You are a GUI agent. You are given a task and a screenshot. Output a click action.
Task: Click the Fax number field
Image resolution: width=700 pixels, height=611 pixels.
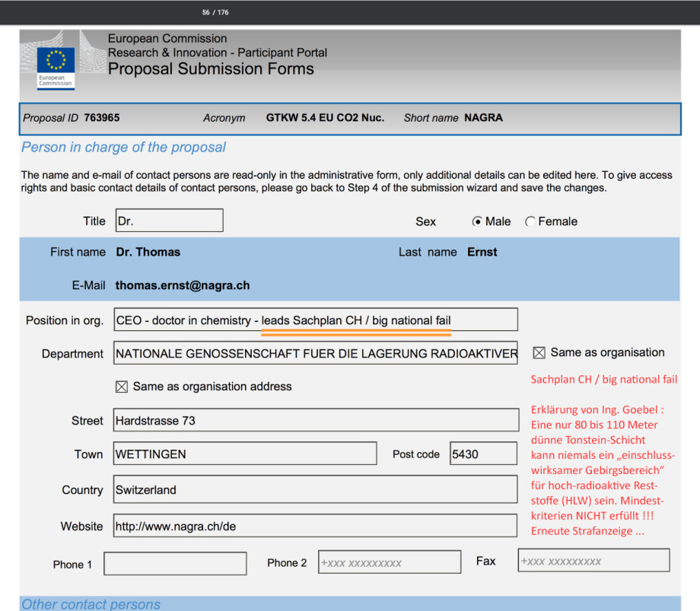[593, 561]
